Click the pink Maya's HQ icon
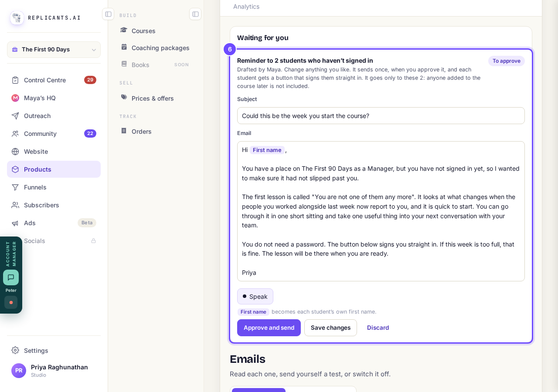This screenshot has width=558, height=392. point(15,98)
